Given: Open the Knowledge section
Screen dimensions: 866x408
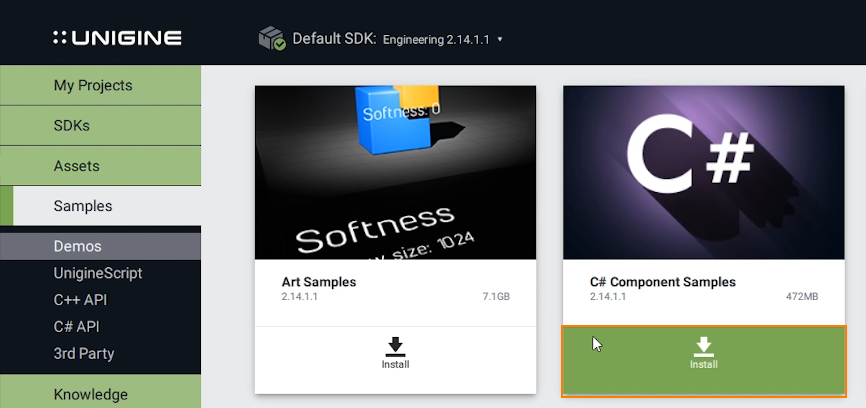Looking at the screenshot, I should coord(91,394).
